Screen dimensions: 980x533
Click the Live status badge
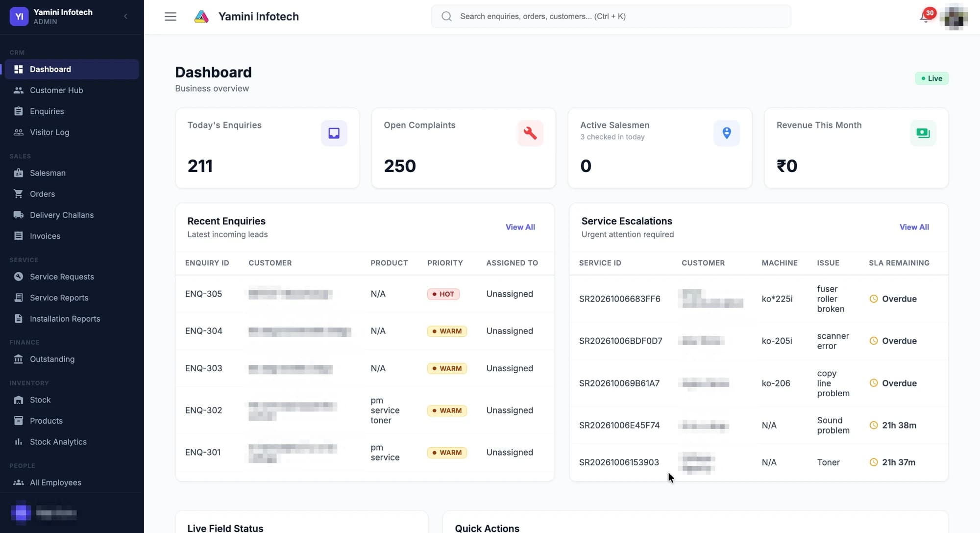pos(931,78)
